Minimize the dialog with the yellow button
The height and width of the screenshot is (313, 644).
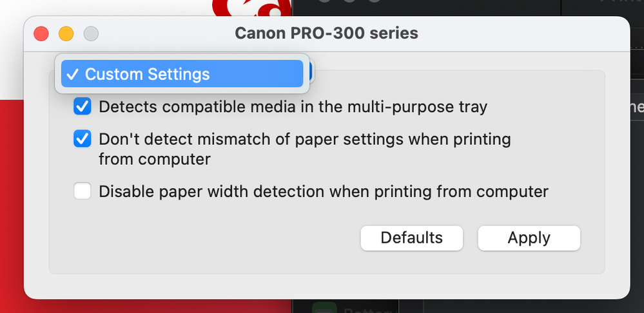pyautogui.click(x=66, y=33)
